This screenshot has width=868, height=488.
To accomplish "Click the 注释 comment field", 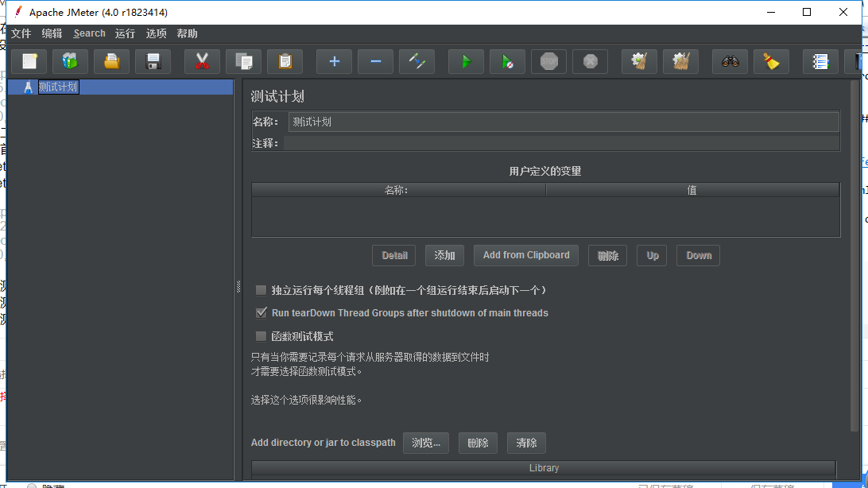I will click(562, 143).
